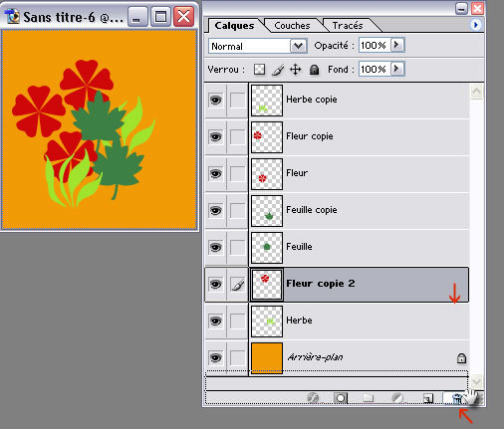Image resolution: width=504 pixels, height=429 pixels.
Task: Open the Normal blending mode dropdown
Action: coord(257,46)
